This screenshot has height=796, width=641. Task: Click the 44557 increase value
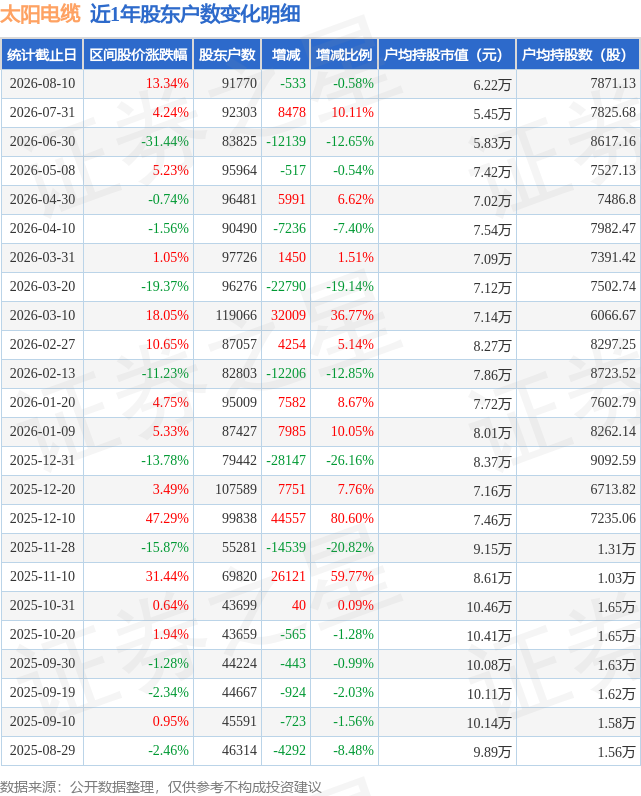(288, 518)
